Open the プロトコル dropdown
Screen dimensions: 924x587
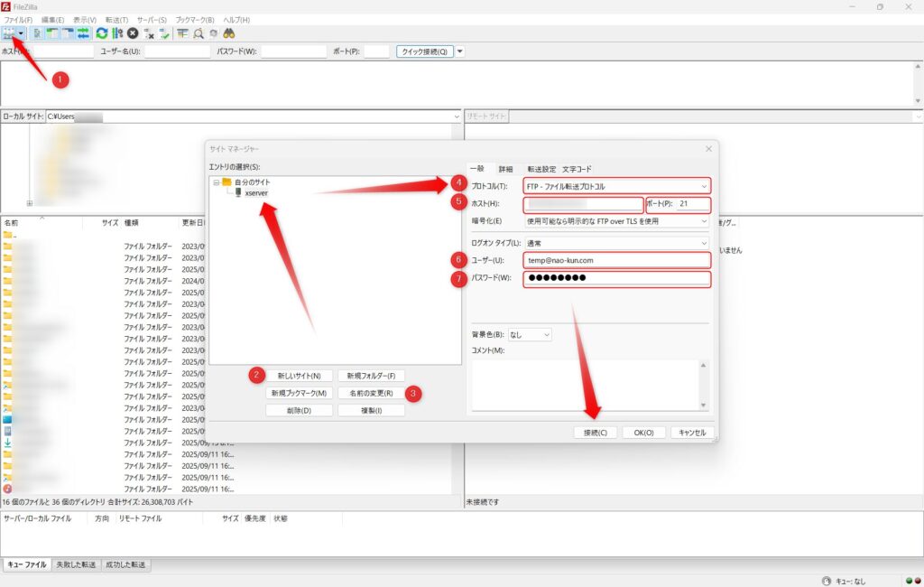(617, 187)
